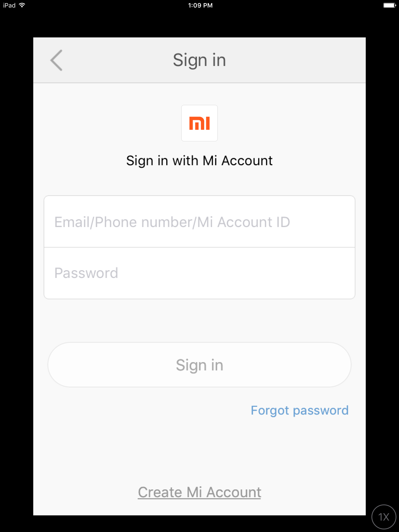The image size is (399, 532).
Task: Click the 'Sign in with Mi Account' heading
Action: [199, 161]
